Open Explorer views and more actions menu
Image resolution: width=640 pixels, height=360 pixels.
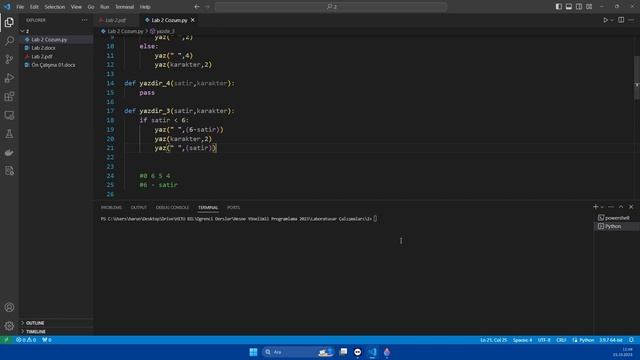tap(84, 20)
